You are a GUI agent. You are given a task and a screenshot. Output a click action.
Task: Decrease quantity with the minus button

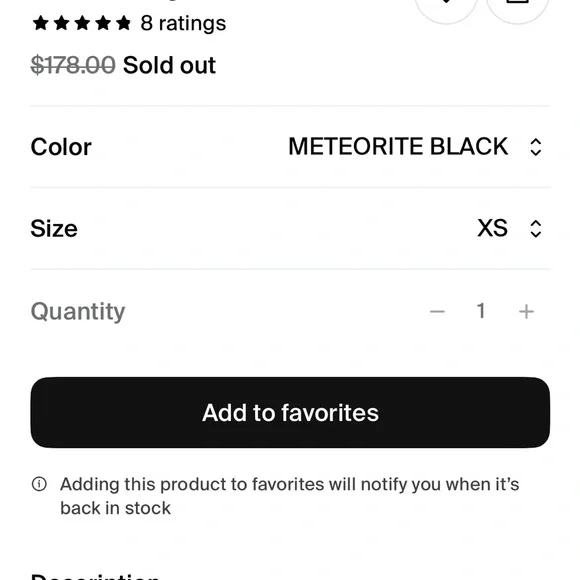click(x=437, y=311)
